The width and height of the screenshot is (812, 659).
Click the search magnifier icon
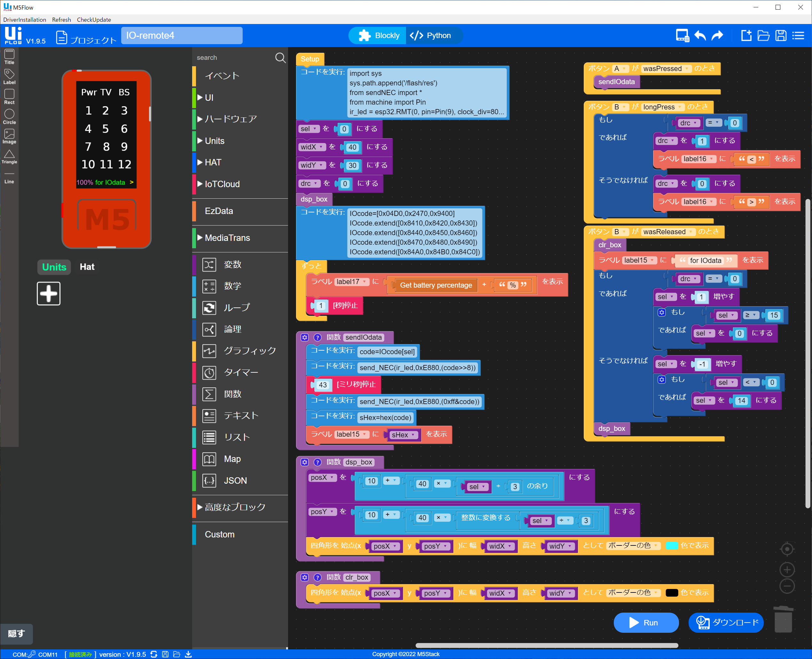pos(280,58)
